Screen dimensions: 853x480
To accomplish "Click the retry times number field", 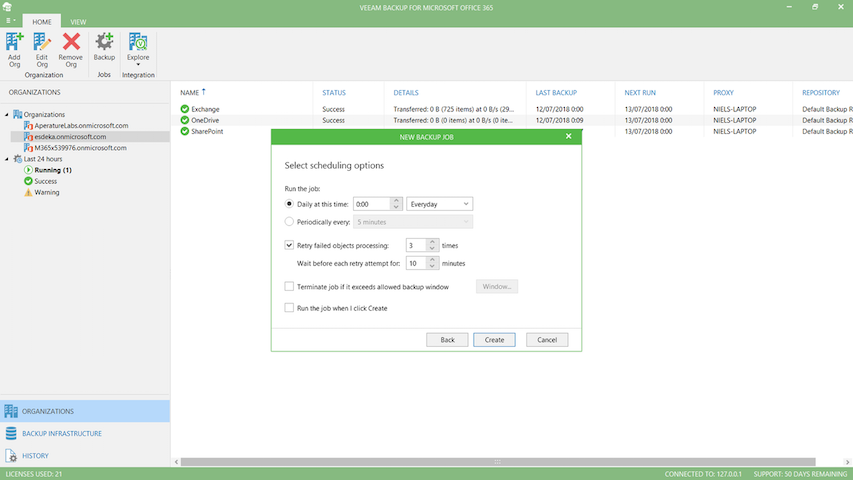I will tap(416, 245).
